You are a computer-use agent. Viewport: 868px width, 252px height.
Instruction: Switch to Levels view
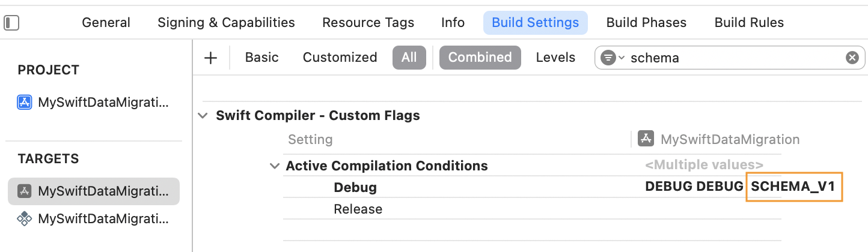tap(555, 58)
